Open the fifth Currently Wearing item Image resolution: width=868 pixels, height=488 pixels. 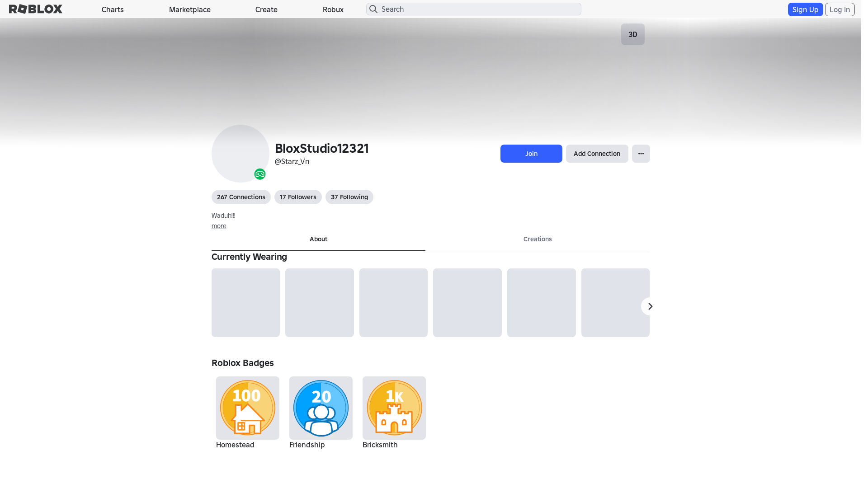tap(542, 303)
